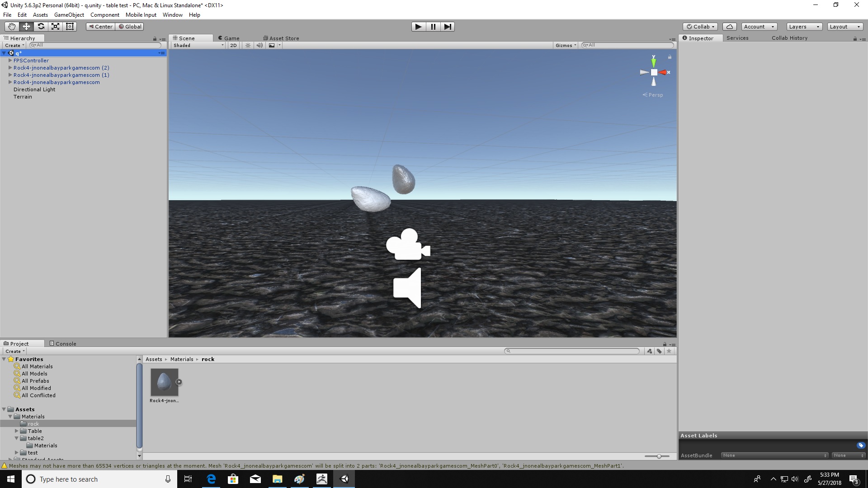Select the Move tool
Image resolution: width=868 pixels, height=488 pixels.
click(26, 27)
